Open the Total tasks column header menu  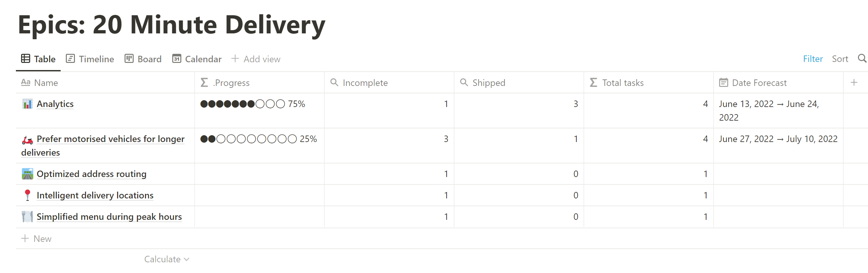pyautogui.click(x=622, y=83)
